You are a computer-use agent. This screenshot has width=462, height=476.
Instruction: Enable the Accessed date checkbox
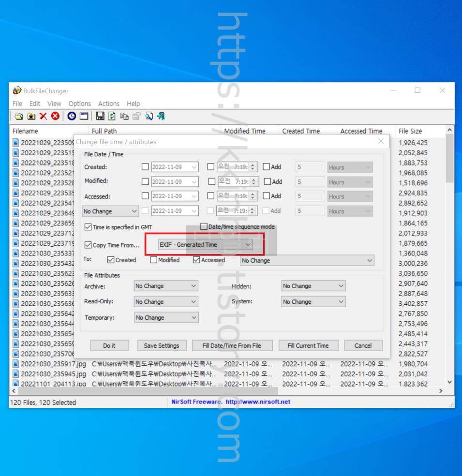tap(145, 196)
